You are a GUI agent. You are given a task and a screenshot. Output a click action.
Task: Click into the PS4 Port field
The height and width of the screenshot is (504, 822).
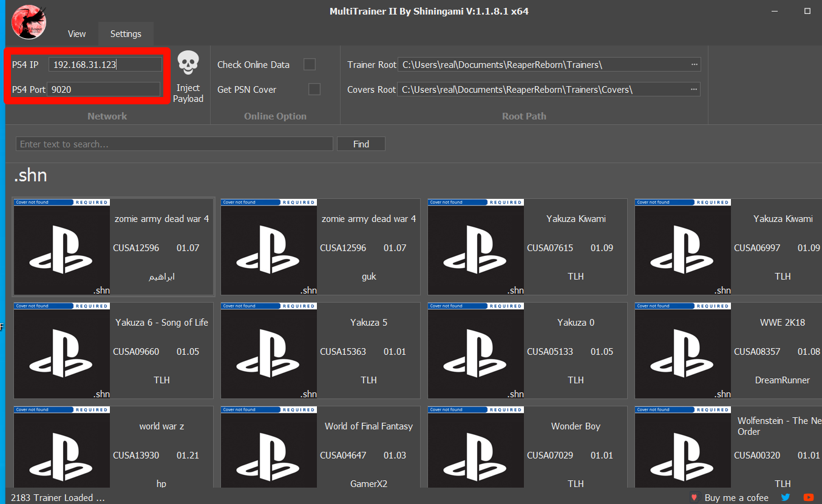(104, 89)
